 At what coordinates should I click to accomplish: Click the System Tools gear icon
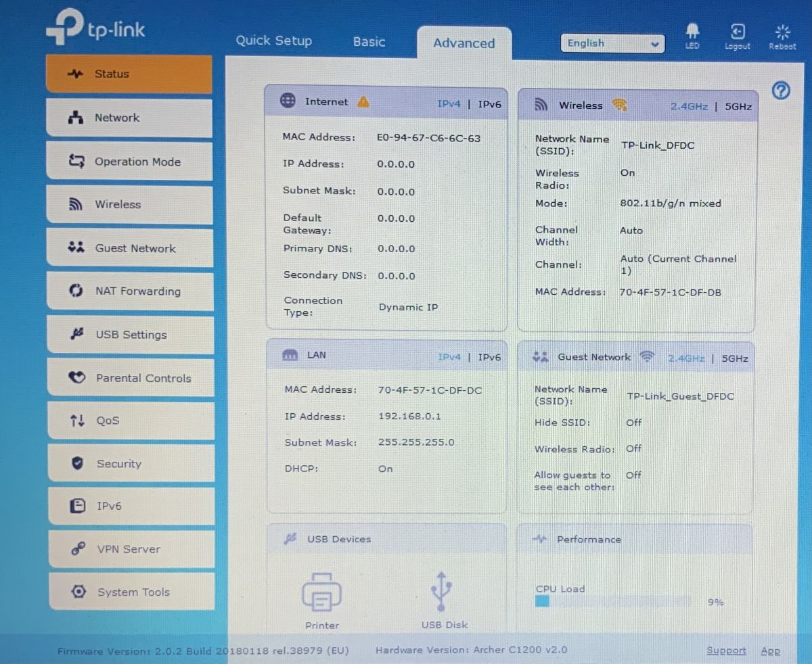click(x=78, y=592)
